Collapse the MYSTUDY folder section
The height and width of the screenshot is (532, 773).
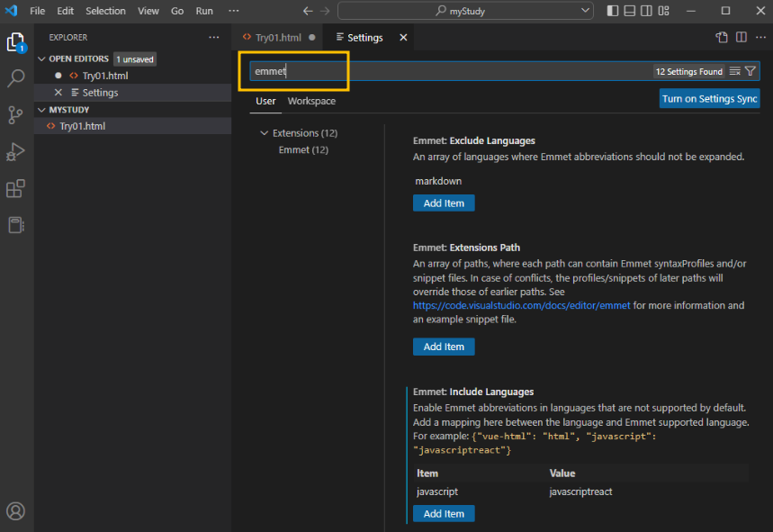[41, 110]
